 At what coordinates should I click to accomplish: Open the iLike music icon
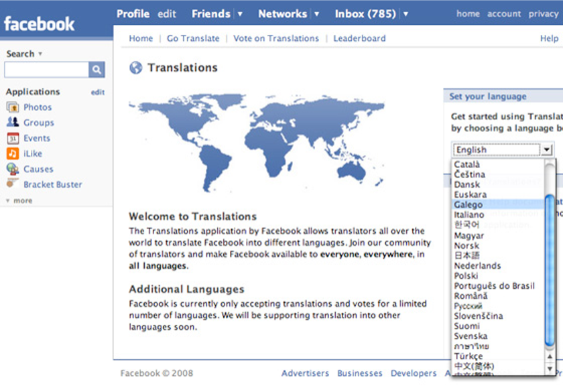(13, 153)
